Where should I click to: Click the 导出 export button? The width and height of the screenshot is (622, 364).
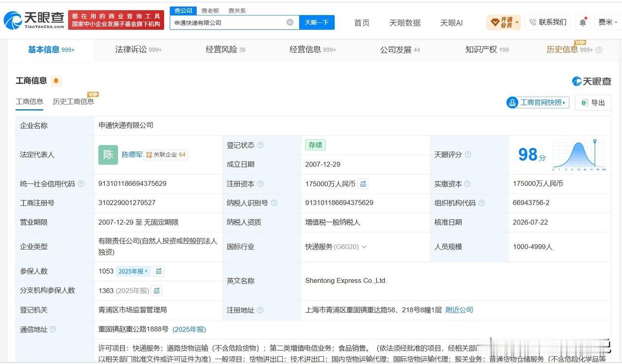point(593,102)
